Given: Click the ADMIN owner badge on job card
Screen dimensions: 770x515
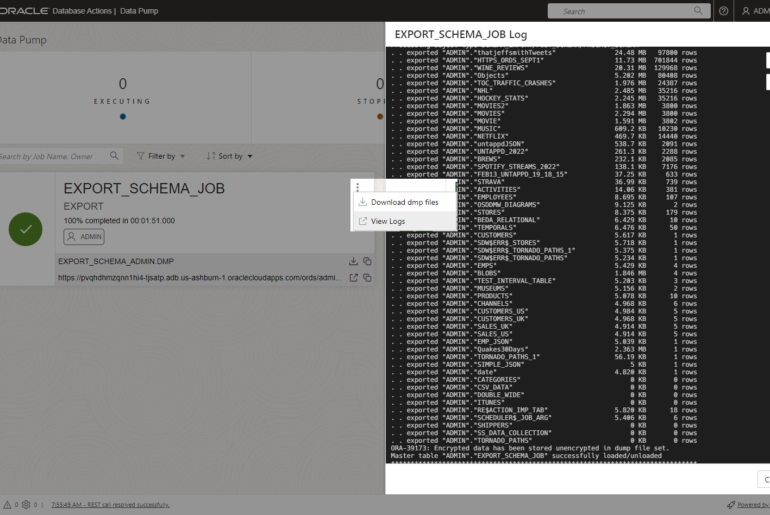Looking at the screenshot, I should tap(85, 237).
